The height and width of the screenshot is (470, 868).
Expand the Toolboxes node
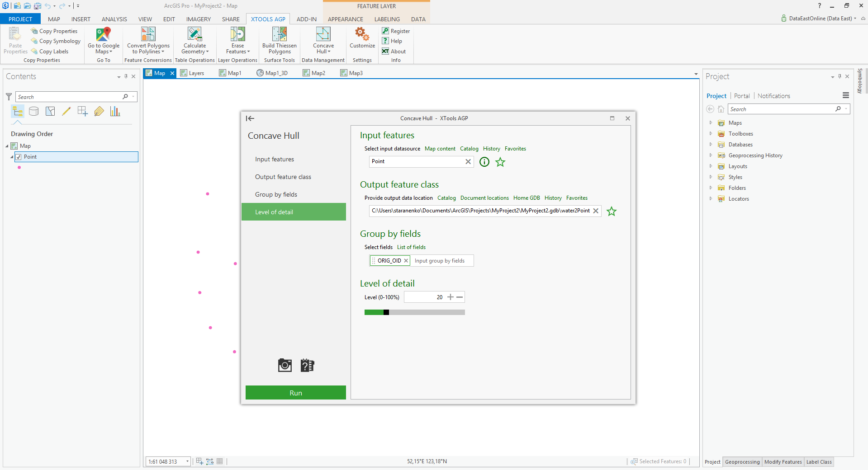(x=711, y=134)
